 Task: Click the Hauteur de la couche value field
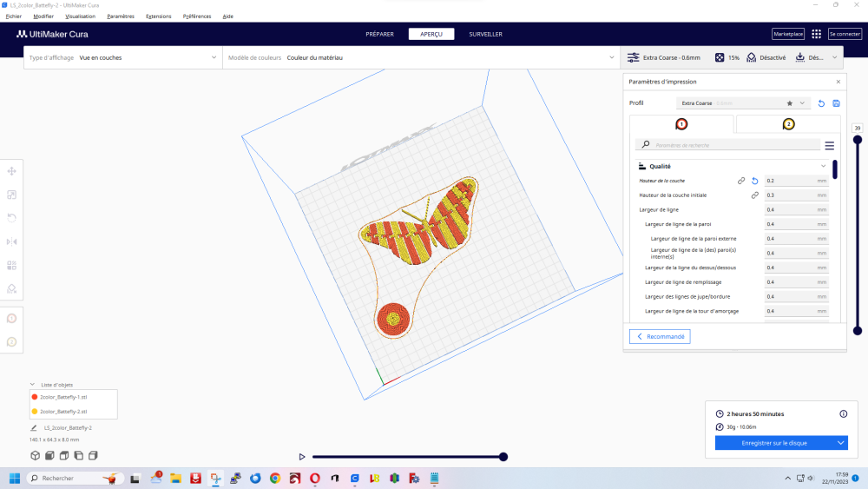[x=796, y=181]
